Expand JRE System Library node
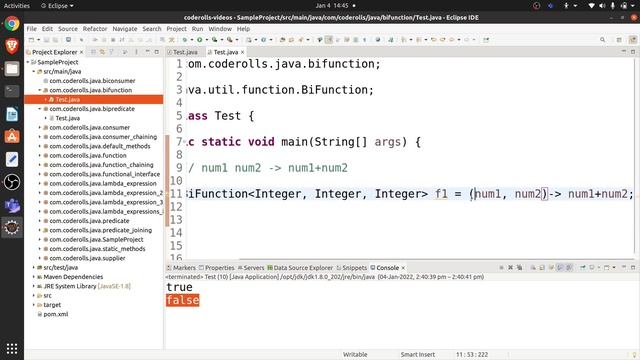The image size is (640, 360). [x=34, y=286]
